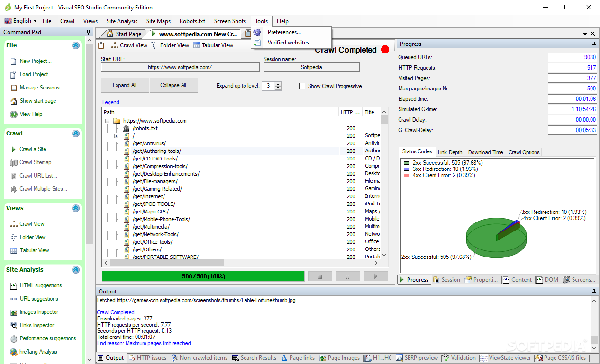Screen dimensions: 600x364
Task: Click the red 4xx Client Error legend swatch
Action: pos(406,175)
